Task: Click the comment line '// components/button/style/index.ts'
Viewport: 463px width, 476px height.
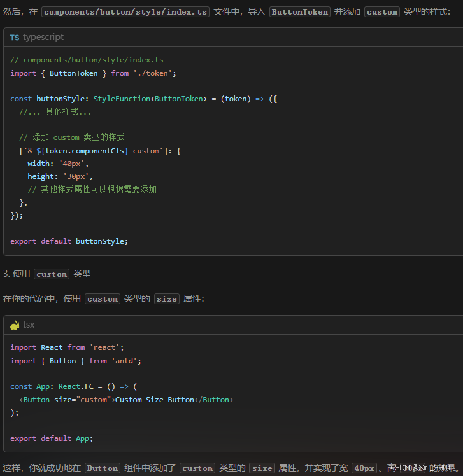Action: coord(87,60)
